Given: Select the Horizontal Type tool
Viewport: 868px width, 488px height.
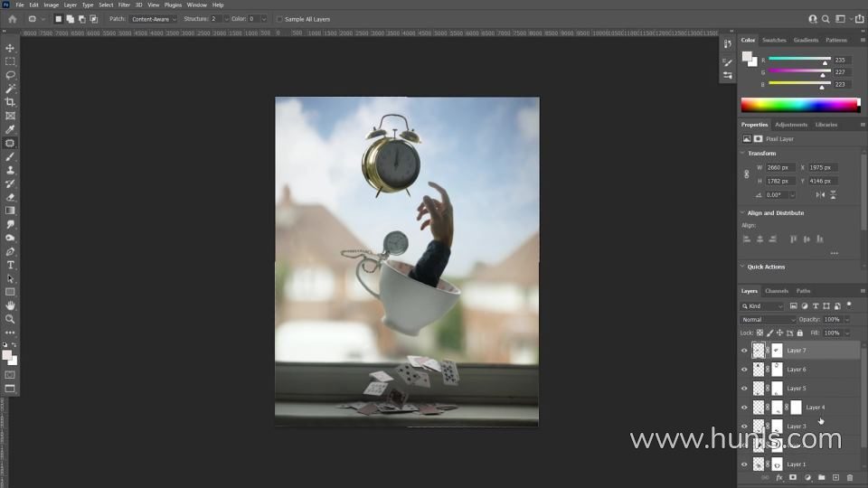Looking at the screenshot, I should click(x=10, y=265).
